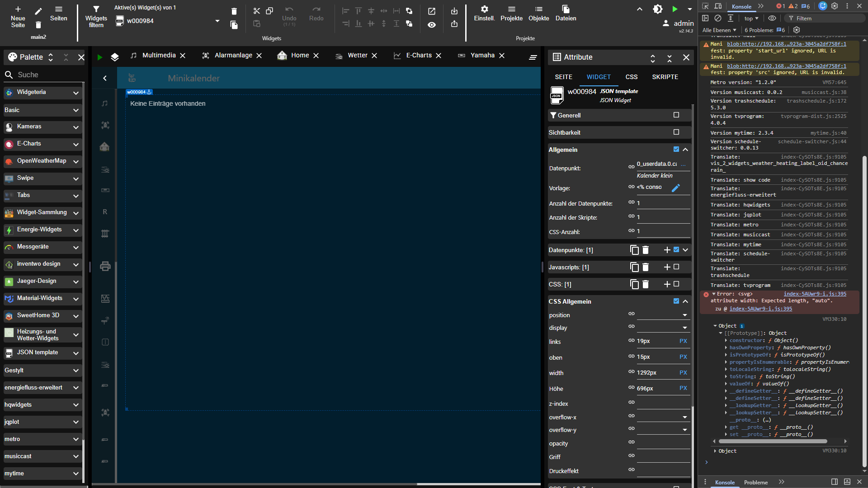The height and width of the screenshot is (488, 868).
Task: Click the clone widget icon next to scissors
Action: [x=269, y=11]
